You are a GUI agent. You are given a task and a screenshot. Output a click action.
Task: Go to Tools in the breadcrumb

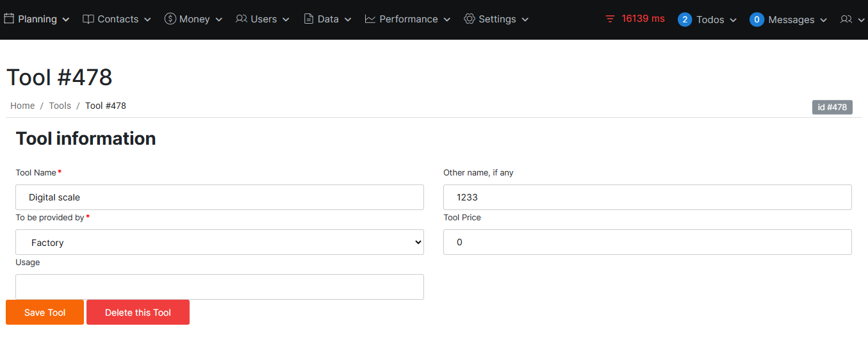[x=60, y=106]
